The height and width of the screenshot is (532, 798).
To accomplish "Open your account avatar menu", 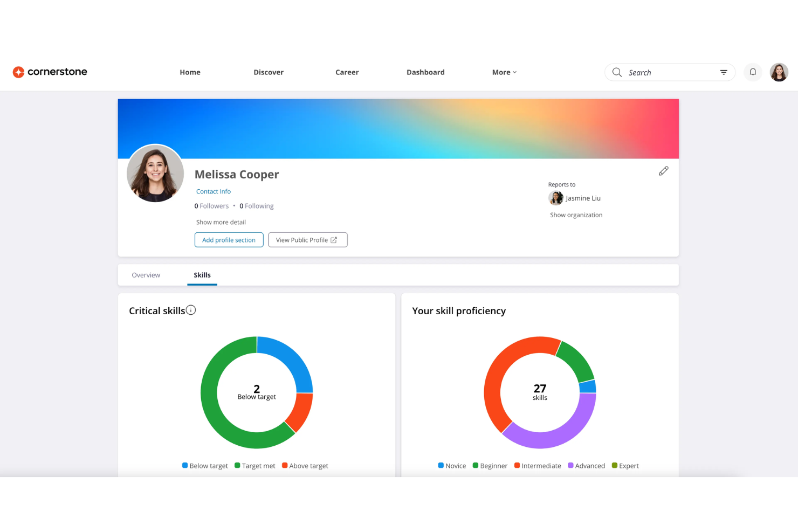I will [x=779, y=72].
